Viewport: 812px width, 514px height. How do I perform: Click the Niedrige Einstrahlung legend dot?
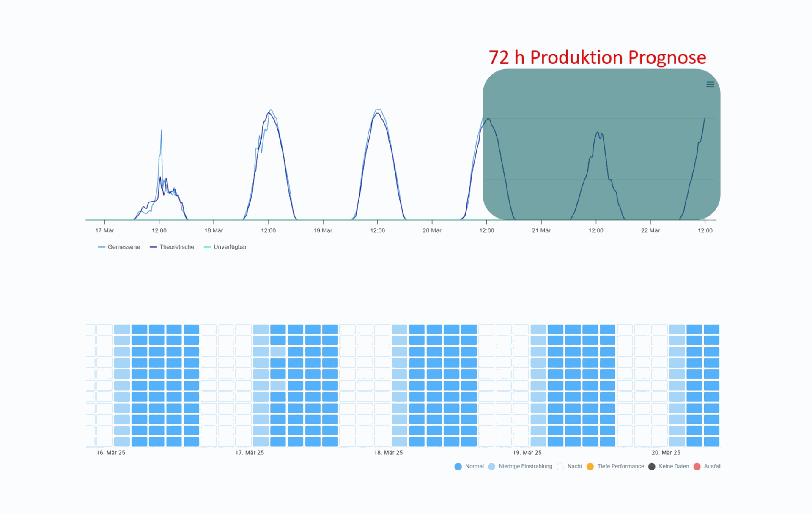(x=491, y=466)
